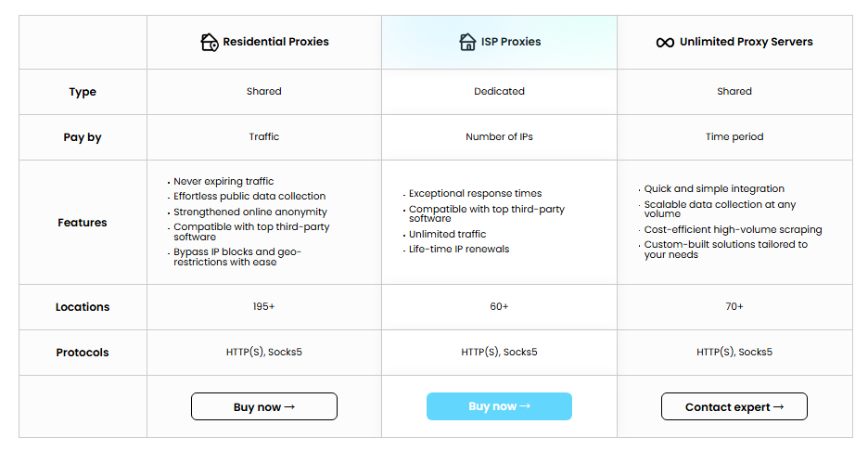Click the Dedicated type value

tap(499, 91)
